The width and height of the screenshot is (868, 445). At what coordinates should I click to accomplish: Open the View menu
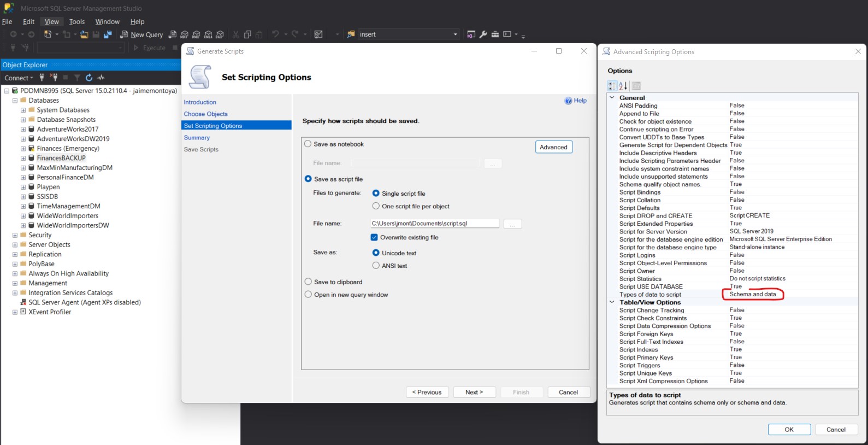click(x=52, y=22)
